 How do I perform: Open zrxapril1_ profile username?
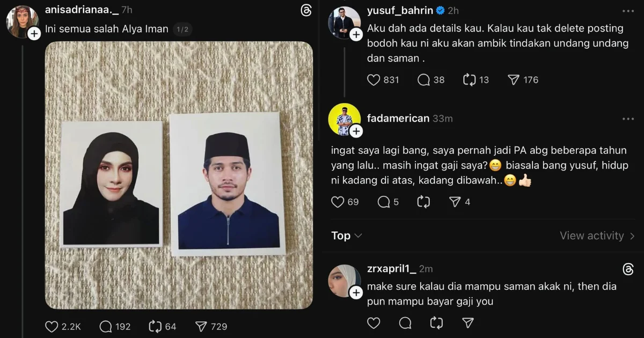pyautogui.click(x=391, y=269)
